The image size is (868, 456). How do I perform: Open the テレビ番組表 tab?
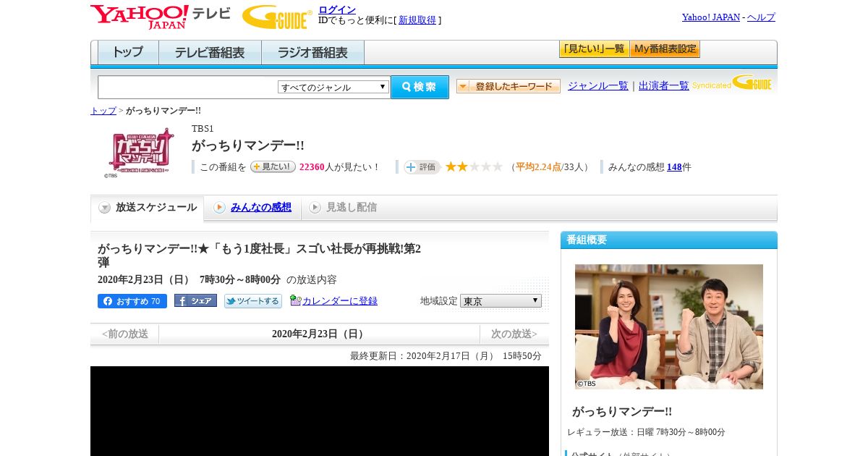[210, 52]
